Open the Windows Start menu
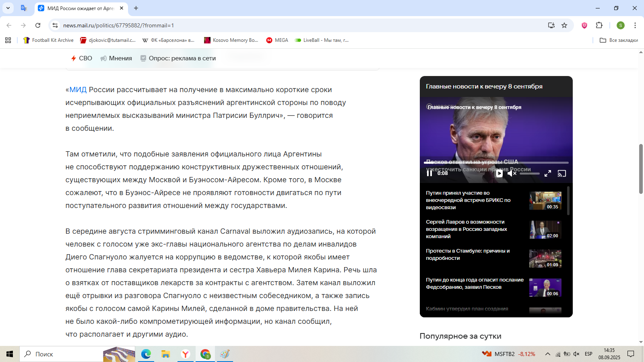Viewport: 644px width, 362px height. [10, 354]
